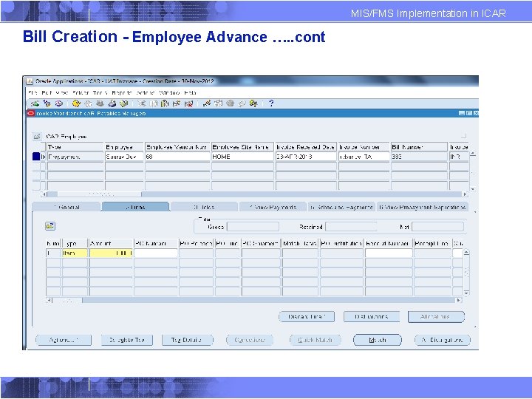Click the Tax Details button
This screenshot has height=399, width=532.
tap(187, 340)
